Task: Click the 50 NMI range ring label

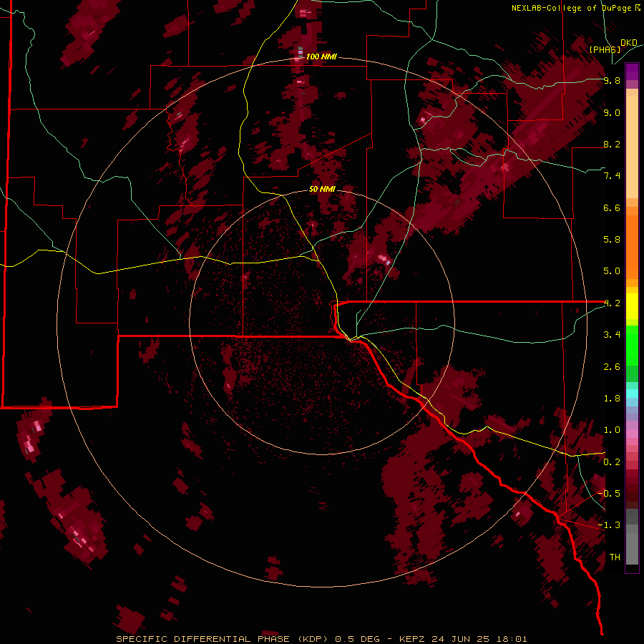Action: pos(322,190)
